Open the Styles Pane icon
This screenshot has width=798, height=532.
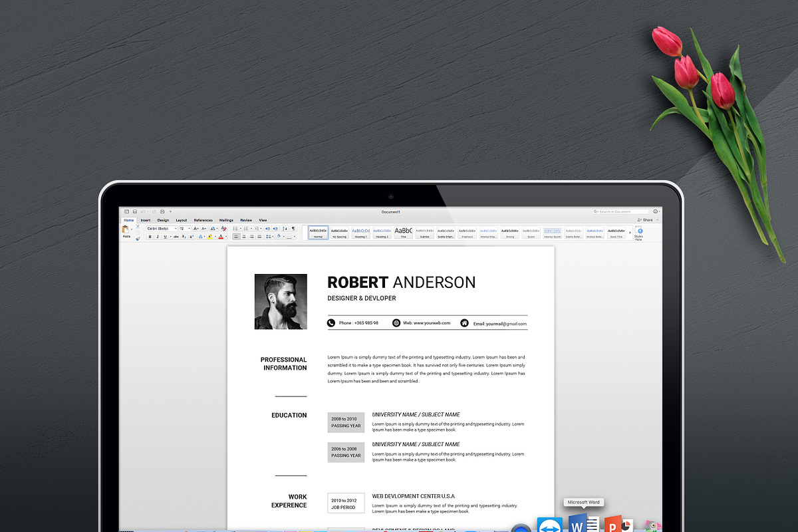pyautogui.click(x=638, y=233)
